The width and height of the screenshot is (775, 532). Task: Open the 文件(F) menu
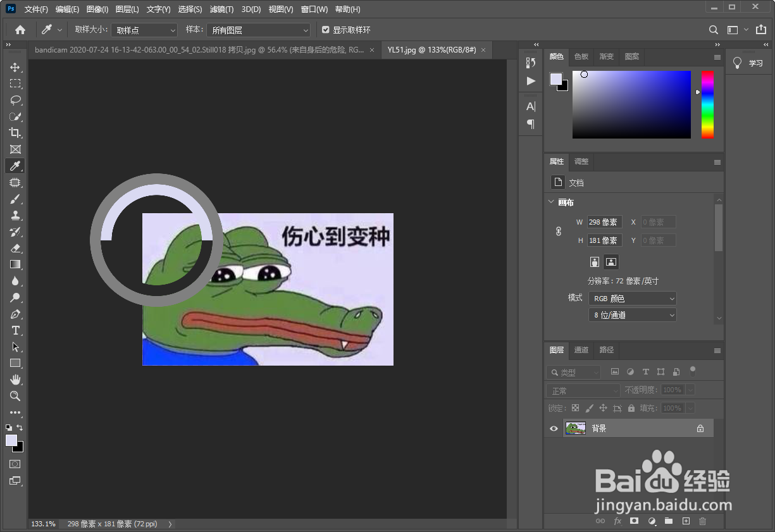pos(36,9)
